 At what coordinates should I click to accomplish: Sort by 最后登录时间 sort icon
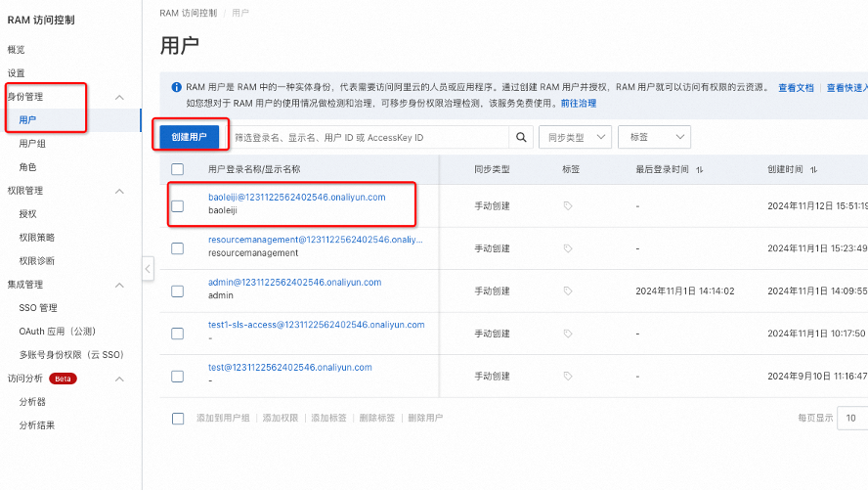[700, 169]
